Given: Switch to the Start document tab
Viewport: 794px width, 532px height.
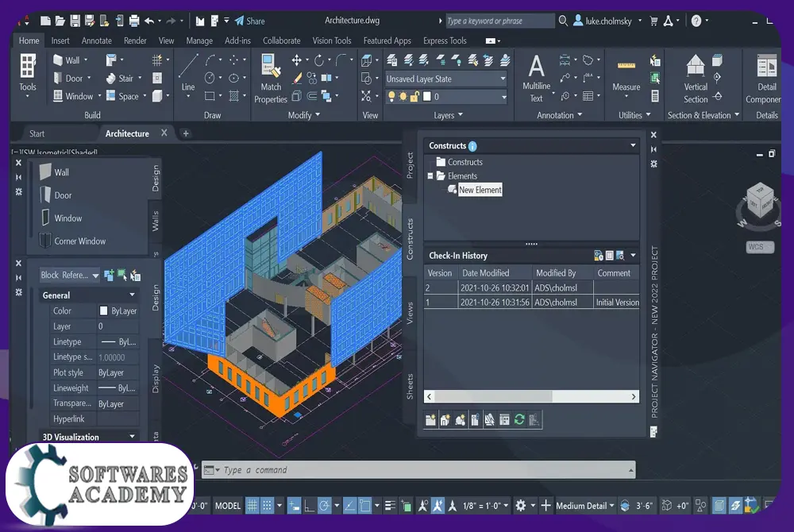Looking at the screenshot, I should coord(37,133).
